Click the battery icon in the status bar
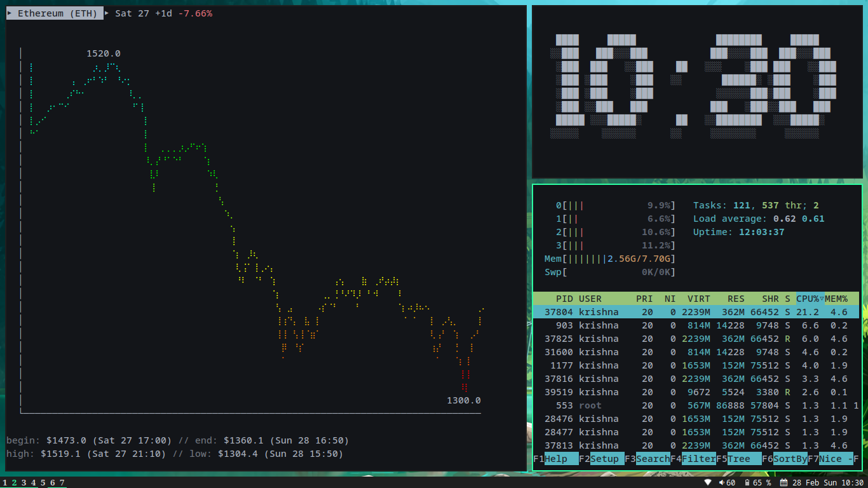This screenshot has height=488, width=868. 748,483
